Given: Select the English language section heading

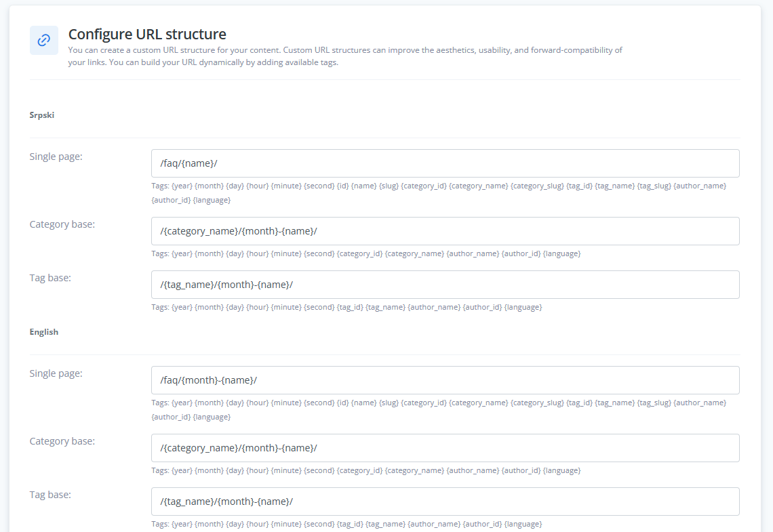Looking at the screenshot, I should 44,332.
